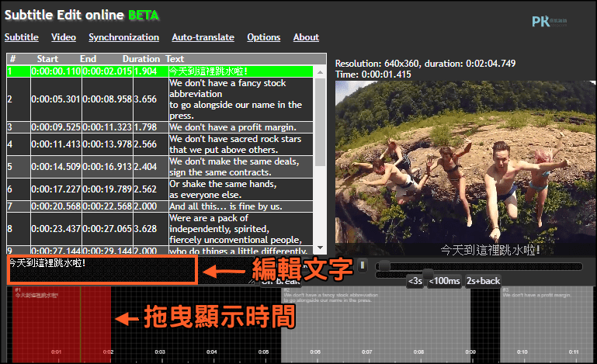Click the subtitle list scroll-up arrow
Viewport: 597px width, 364px height.
(320, 72)
